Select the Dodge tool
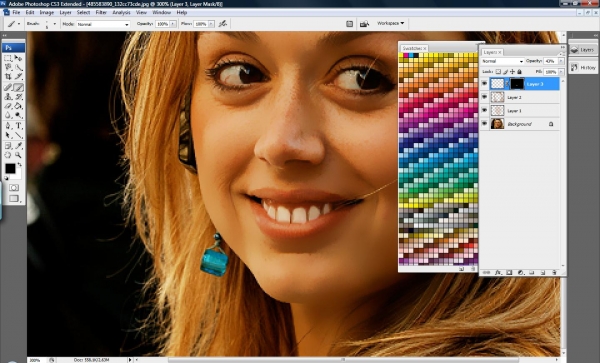600x363 pixels. (x=18, y=115)
